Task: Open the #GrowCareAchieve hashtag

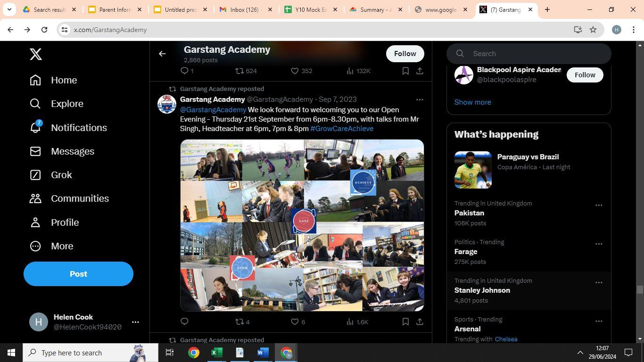Action: coord(342,129)
